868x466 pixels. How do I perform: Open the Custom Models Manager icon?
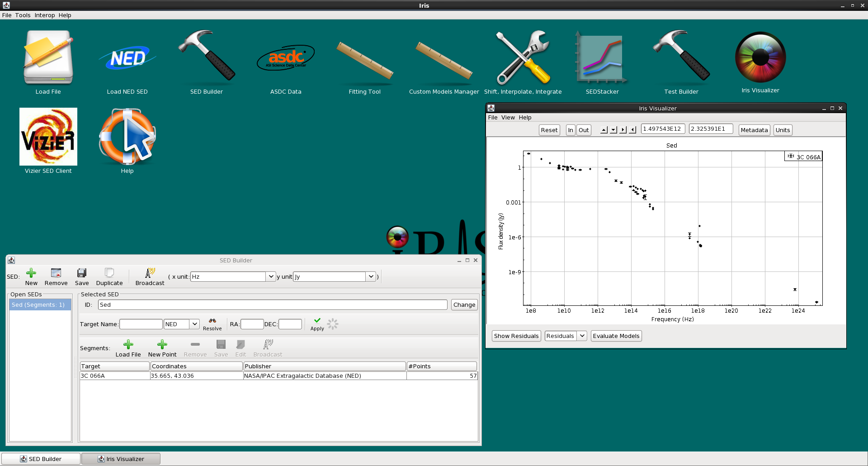[x=444, y=62]
